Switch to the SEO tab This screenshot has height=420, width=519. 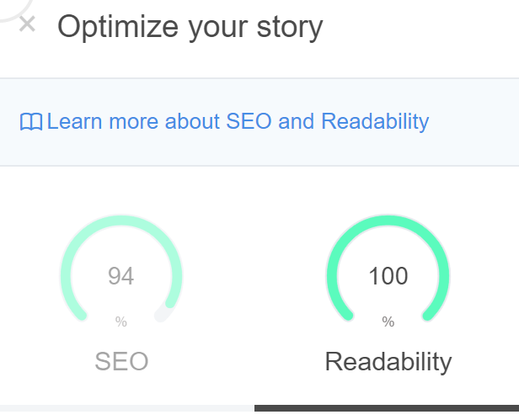pos(121,362)
